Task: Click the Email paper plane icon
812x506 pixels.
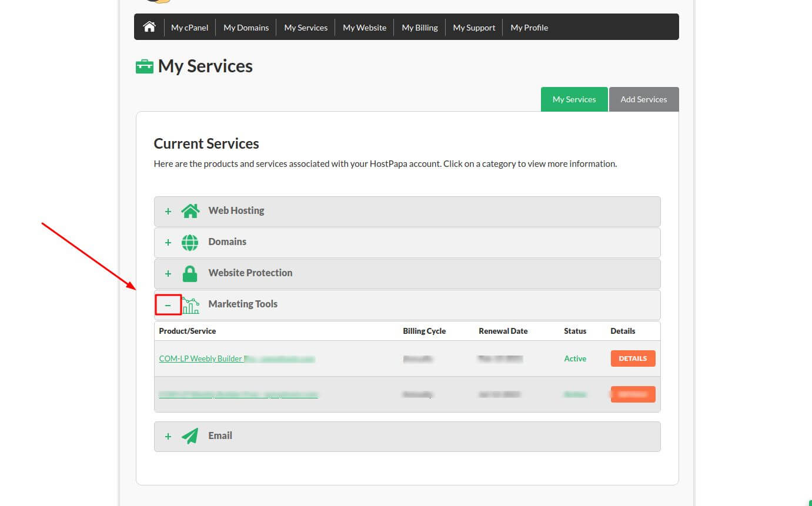Action: (190, 435)
